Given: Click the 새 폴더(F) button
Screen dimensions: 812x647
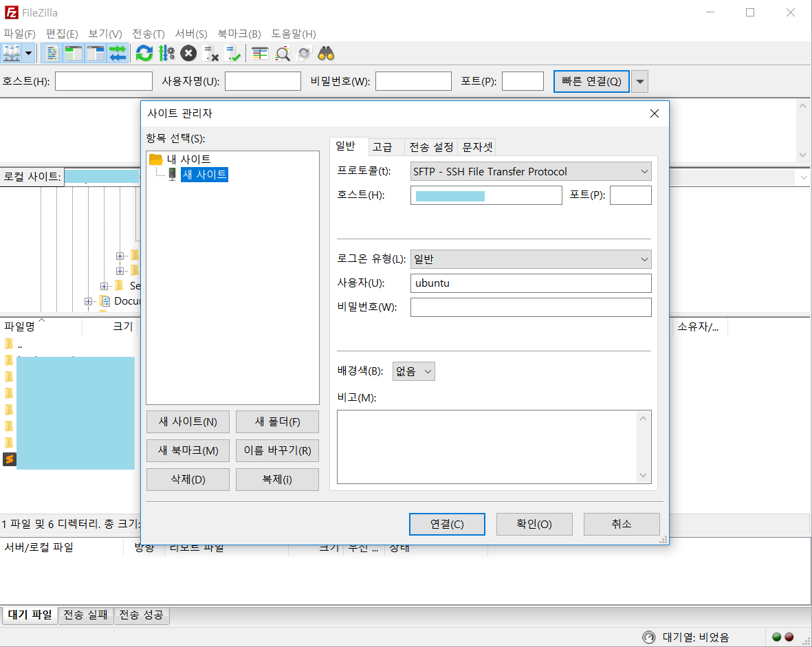Looking at the screenshot, I should click(277, 421).
